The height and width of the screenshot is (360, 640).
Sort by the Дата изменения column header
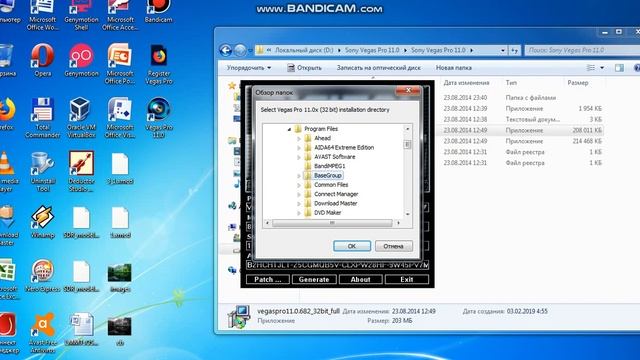(x=466, y=83)
